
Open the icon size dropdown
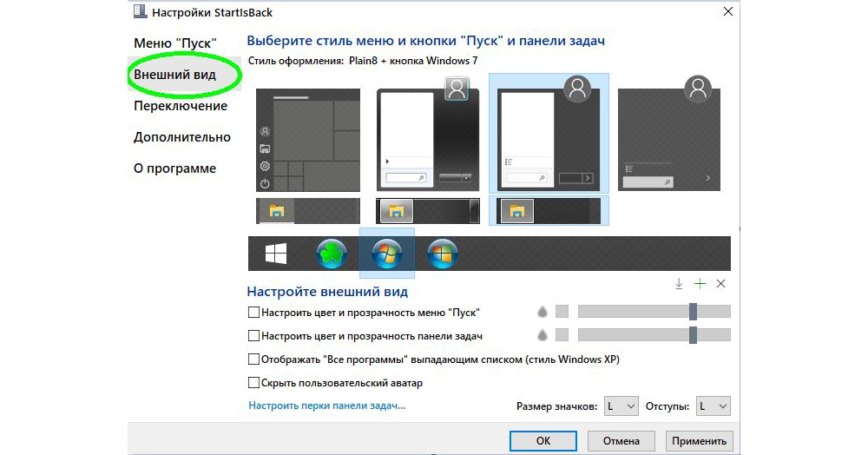pos(621,406)
